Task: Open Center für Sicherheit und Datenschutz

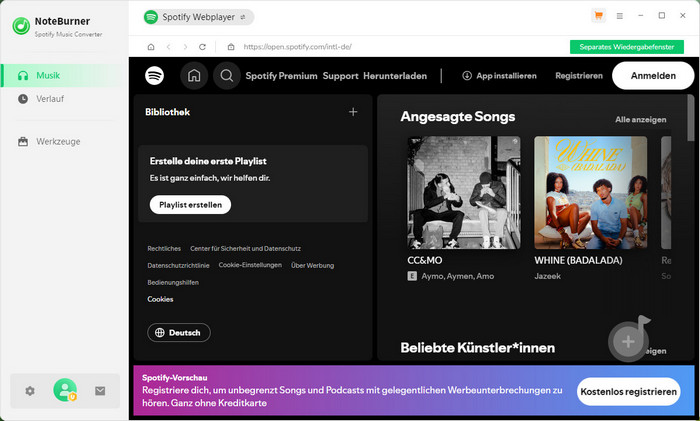Action: point(245,249)
